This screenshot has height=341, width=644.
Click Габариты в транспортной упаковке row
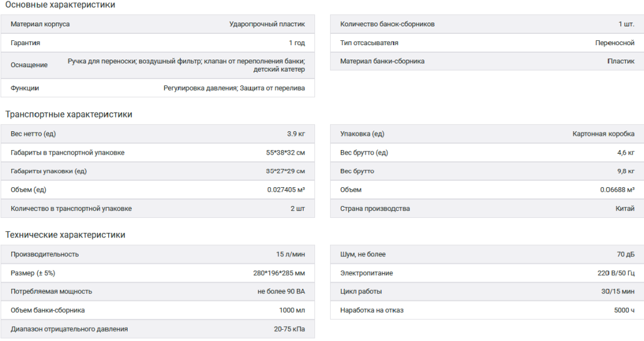pyautogui.click(x=158, y=153)
